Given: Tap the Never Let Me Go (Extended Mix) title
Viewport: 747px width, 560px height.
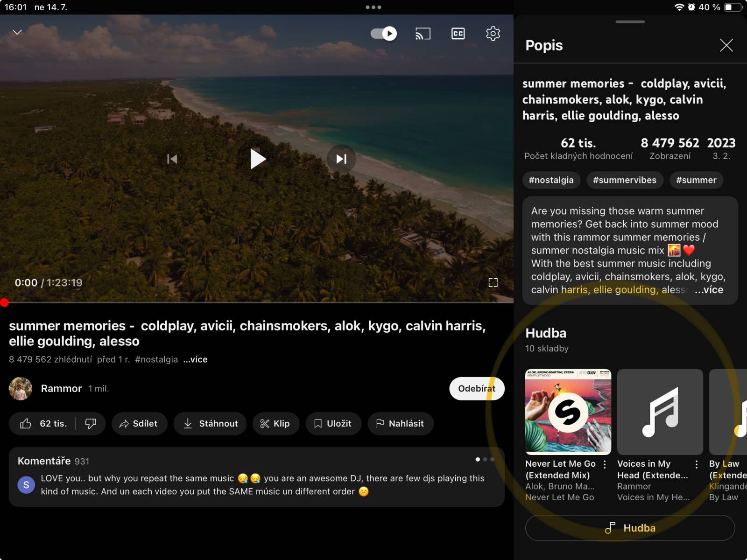Looking at the screenshot, I should (560, 469).
